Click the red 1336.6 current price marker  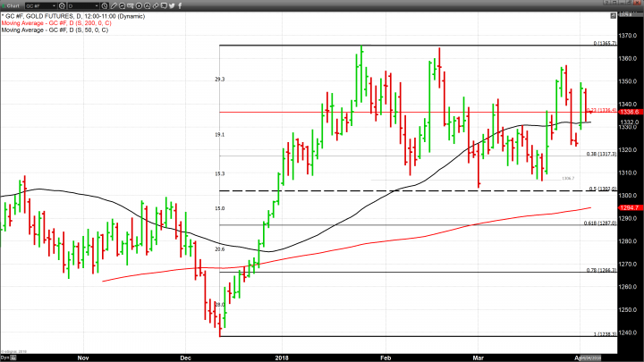(631, 112)
